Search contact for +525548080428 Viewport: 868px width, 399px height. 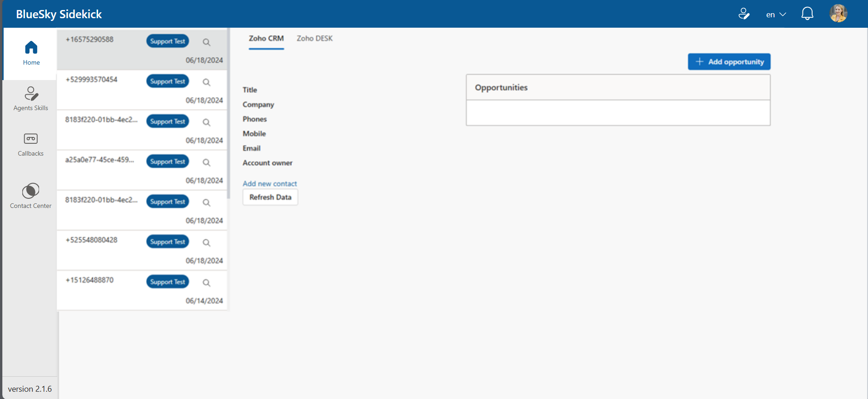tap(206, 242)
